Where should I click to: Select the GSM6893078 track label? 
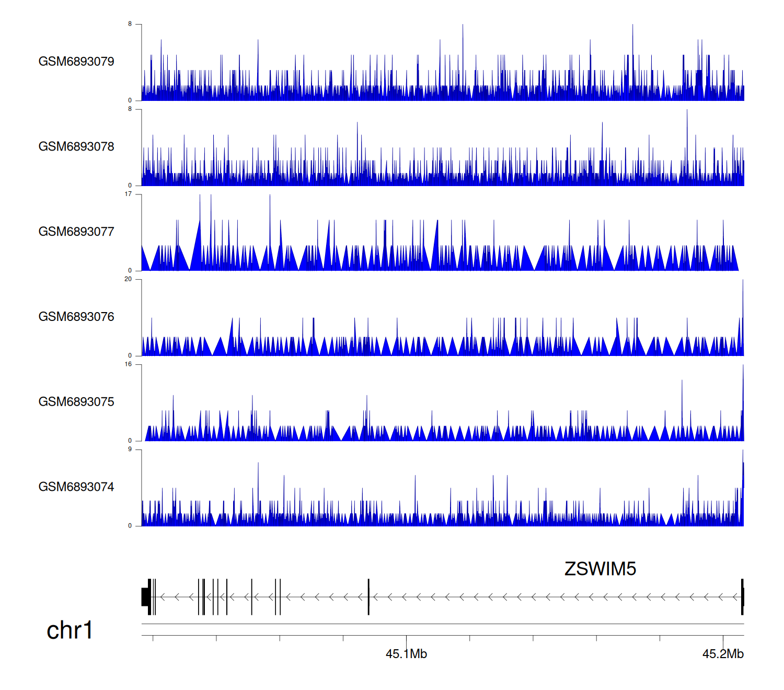click(76, 147)
